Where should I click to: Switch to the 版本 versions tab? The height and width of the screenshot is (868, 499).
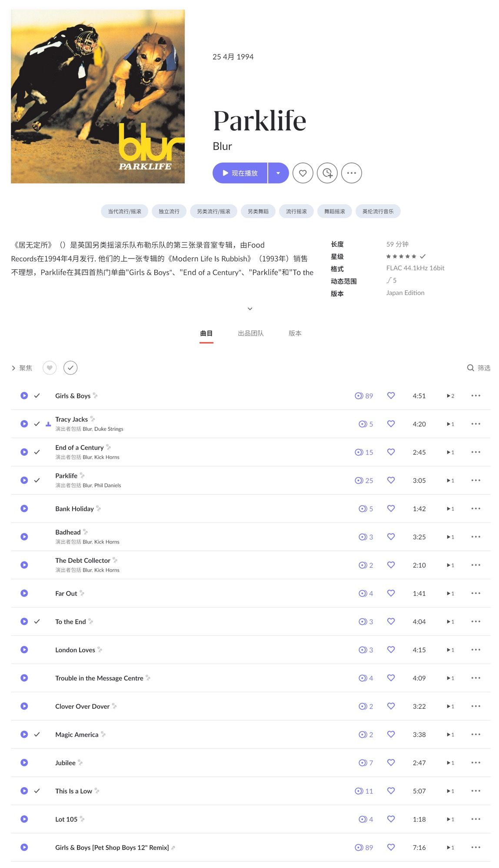pos(295,333)
